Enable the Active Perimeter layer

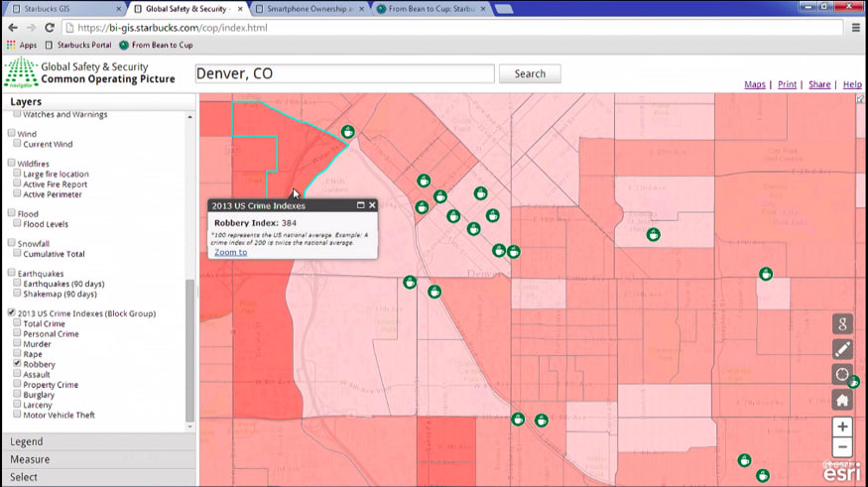(17, 193)
